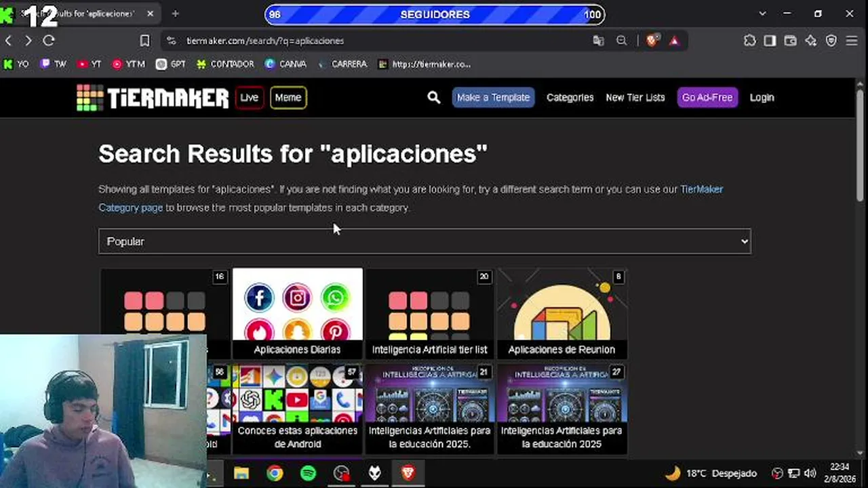The image size is (868, 488).
Task: Expand the Popular sort dropdown
Action: coord(425,241)
